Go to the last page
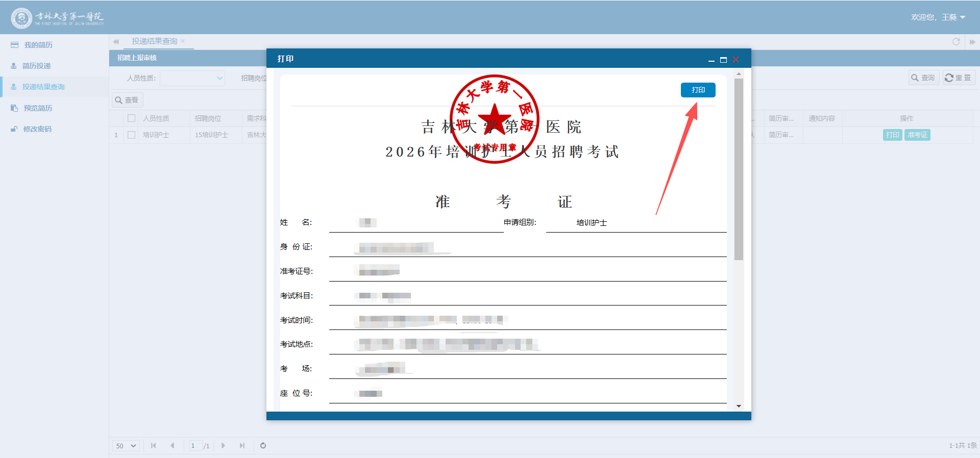Image resolution: width=980 pixels, height=458 pixels. [x=242, y=446]
